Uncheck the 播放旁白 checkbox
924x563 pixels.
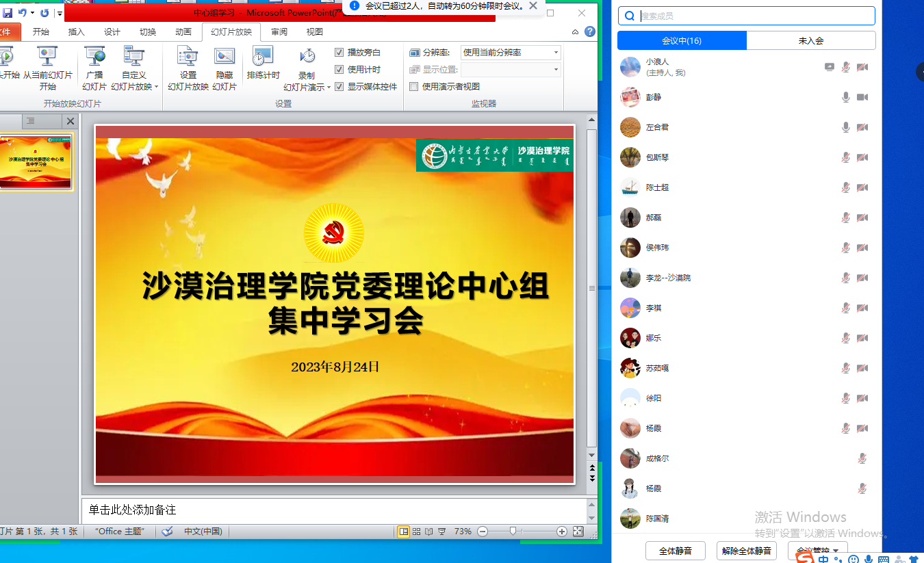pyautogui.click(x=339, y=52)
